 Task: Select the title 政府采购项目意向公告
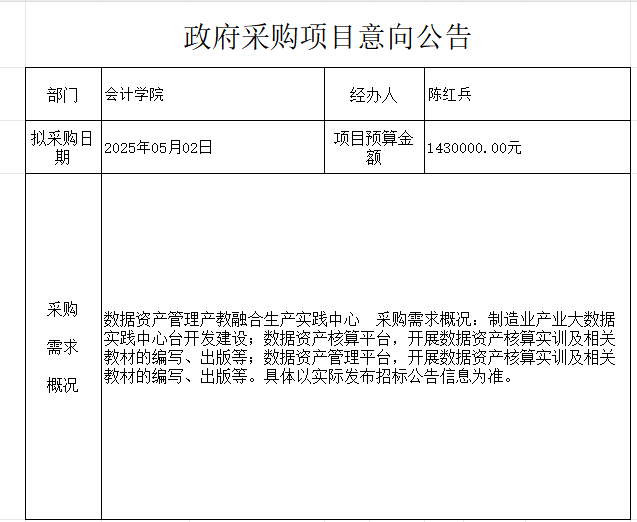click(x=327, y=37)
